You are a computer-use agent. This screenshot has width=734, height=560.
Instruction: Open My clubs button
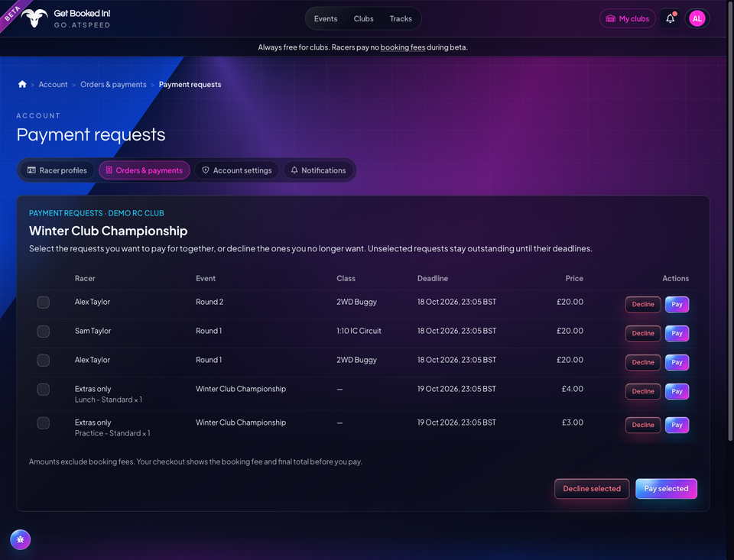click(627, 18)
